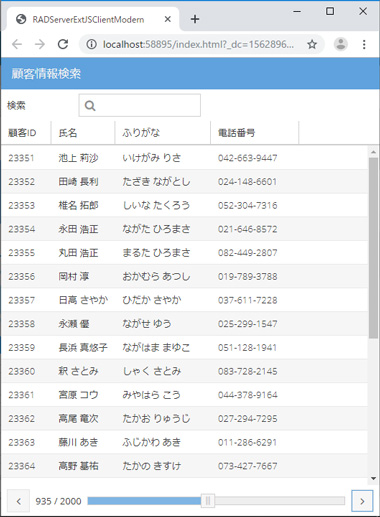Click the scrollbar up arrow
The image size is (380, 517).
coord(373,152)
